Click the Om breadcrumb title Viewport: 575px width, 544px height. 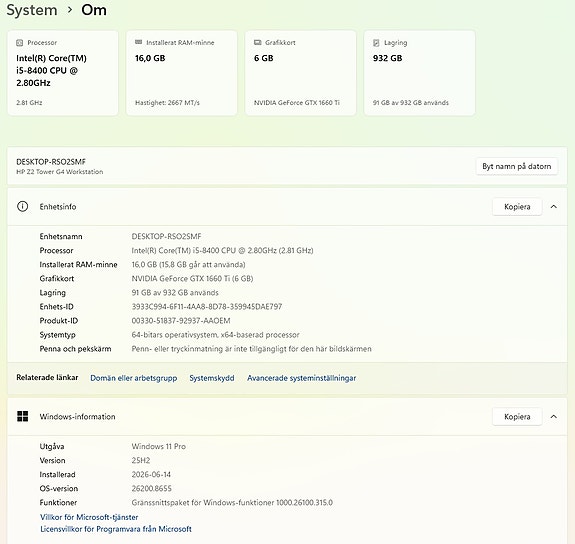(x=94, y=10)
